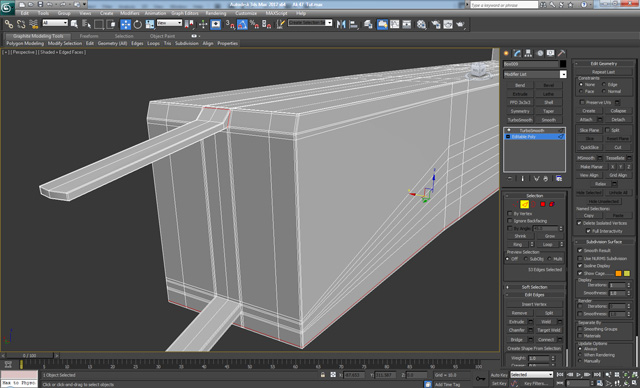Image resolution: width=640 pixels, height=388 pixels.
Task: Enable the Ignore Backfacing checkbox
Action: [510, 221]
